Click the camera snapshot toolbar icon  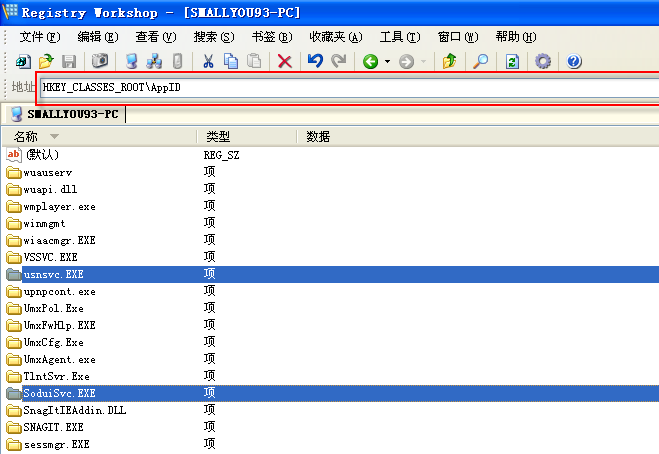[x=100, y=61]
